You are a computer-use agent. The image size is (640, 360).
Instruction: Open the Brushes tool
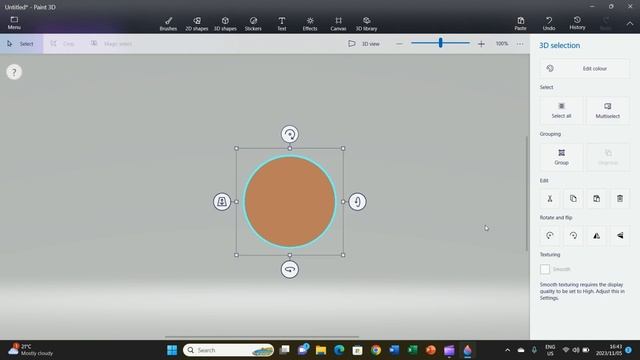click(168, 24)
